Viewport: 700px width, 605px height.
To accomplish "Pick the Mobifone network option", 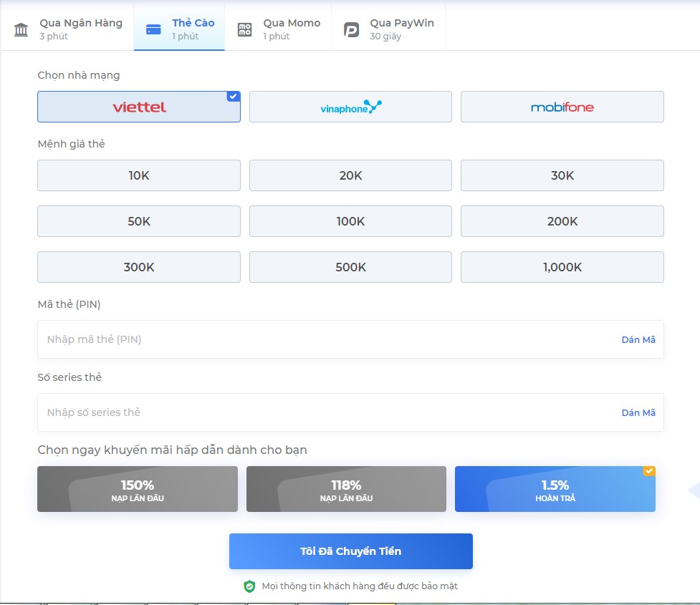I will 562,107.
